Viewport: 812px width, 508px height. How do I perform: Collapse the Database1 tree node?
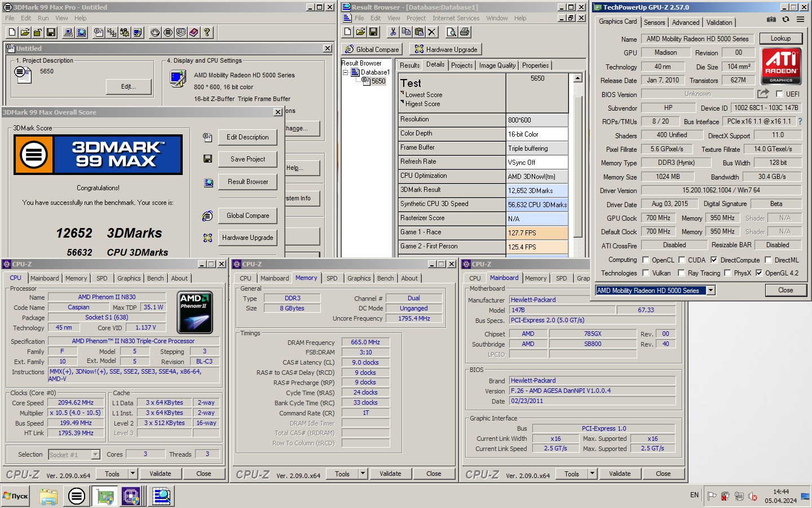tap(345, 72)
